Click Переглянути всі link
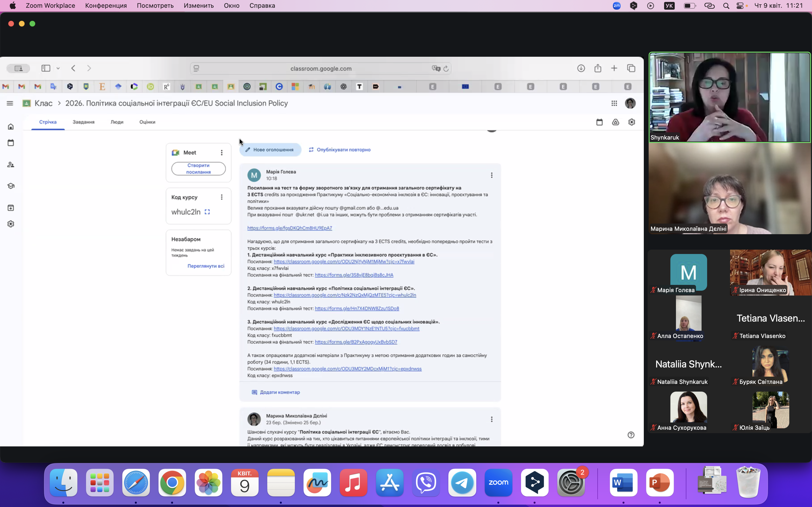Viewport: 812px width, 507px height. pos(206,266)
